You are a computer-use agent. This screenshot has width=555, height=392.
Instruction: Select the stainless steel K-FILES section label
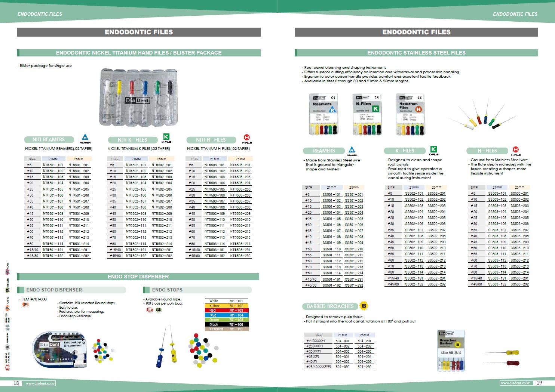point(405,151)
